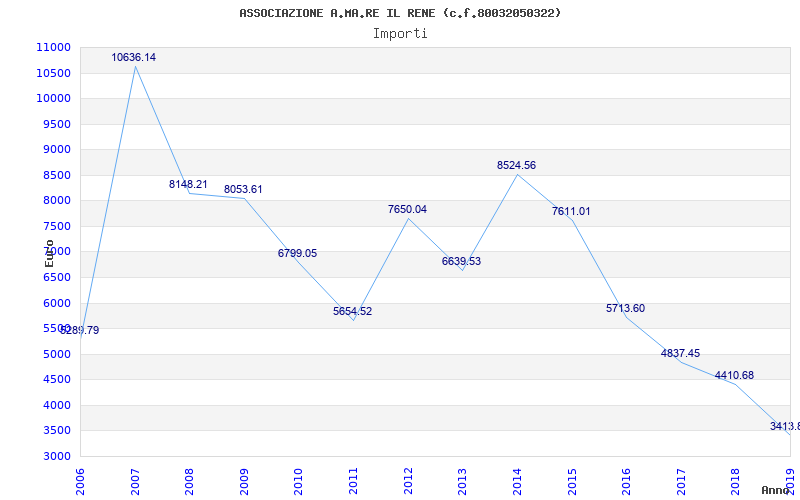The height and width of the screenshot is (500, 800).
Task: Click the y-axis value 3500
Action: (x=56, y=431)
